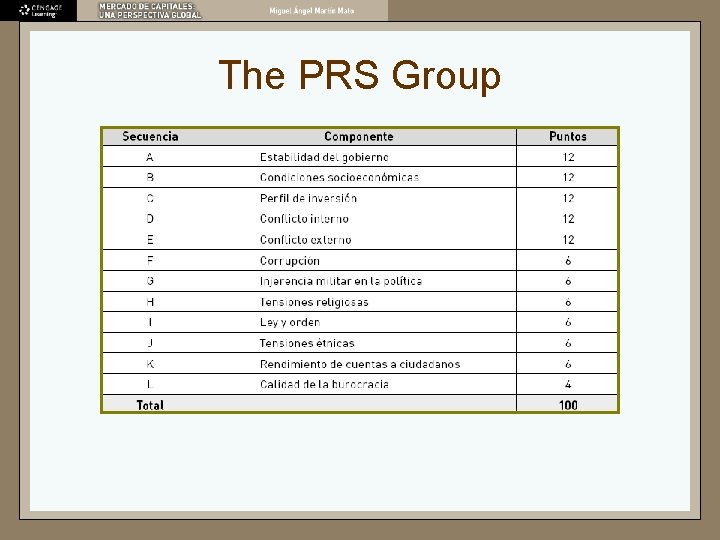Click the cell 'Corrupción'

289,261
